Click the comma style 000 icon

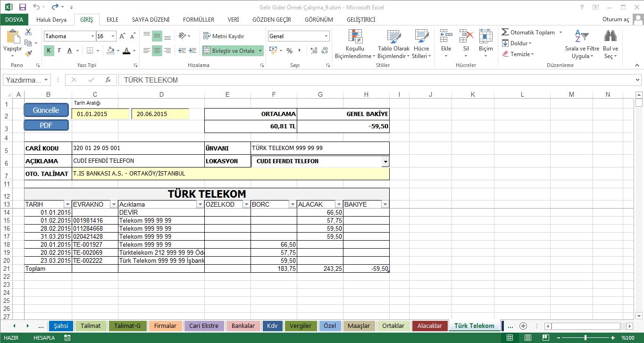click(x=300, y=50)
